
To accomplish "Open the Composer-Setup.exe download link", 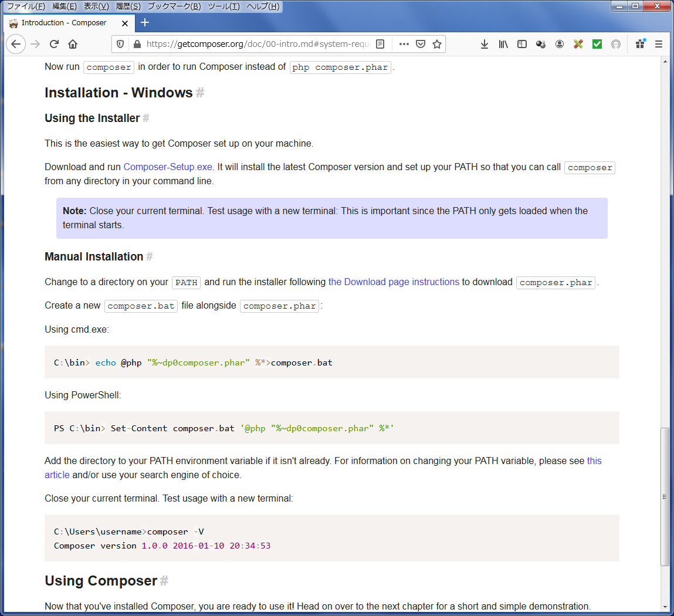I will coord(168,167).
